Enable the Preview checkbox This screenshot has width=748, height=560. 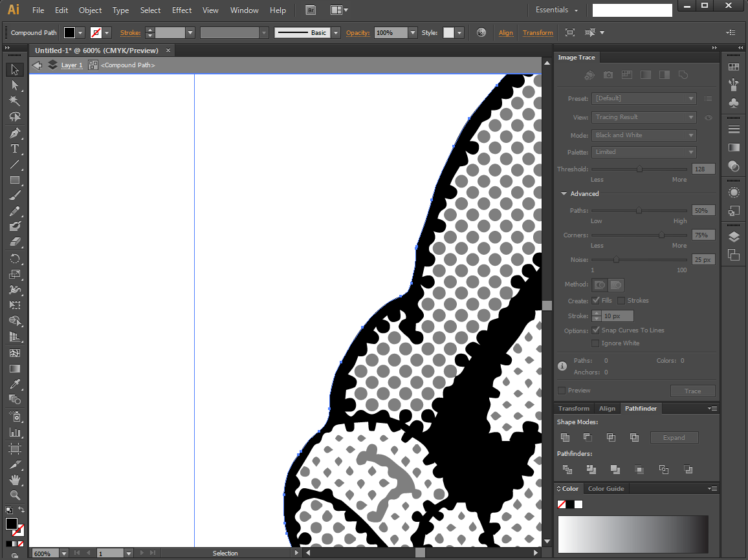(562, 391)
